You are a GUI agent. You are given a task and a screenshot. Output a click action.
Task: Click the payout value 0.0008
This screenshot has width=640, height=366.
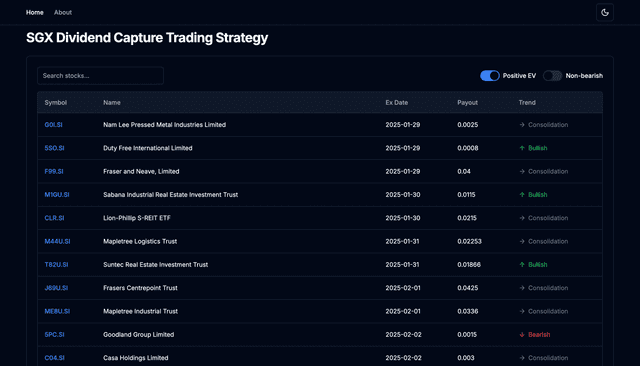click(467, 148)
